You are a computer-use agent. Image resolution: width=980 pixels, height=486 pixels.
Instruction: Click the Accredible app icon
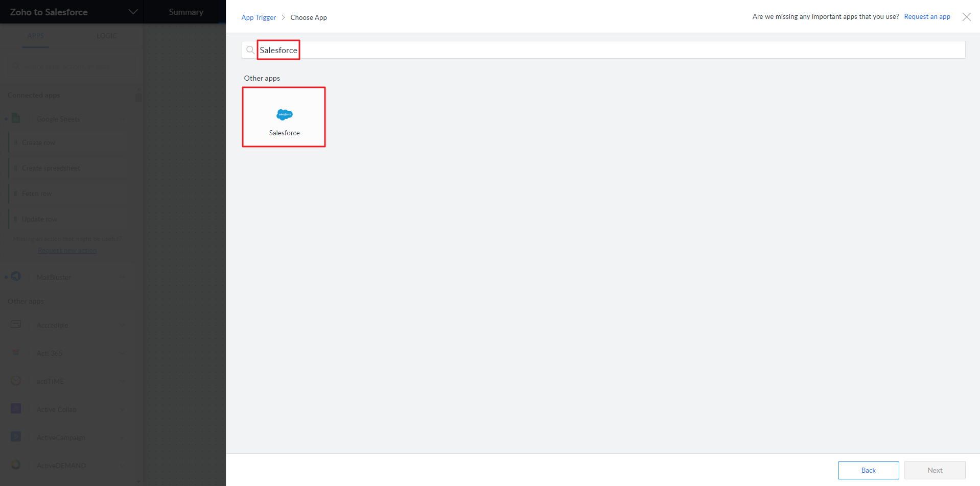[x=16, y=325]
